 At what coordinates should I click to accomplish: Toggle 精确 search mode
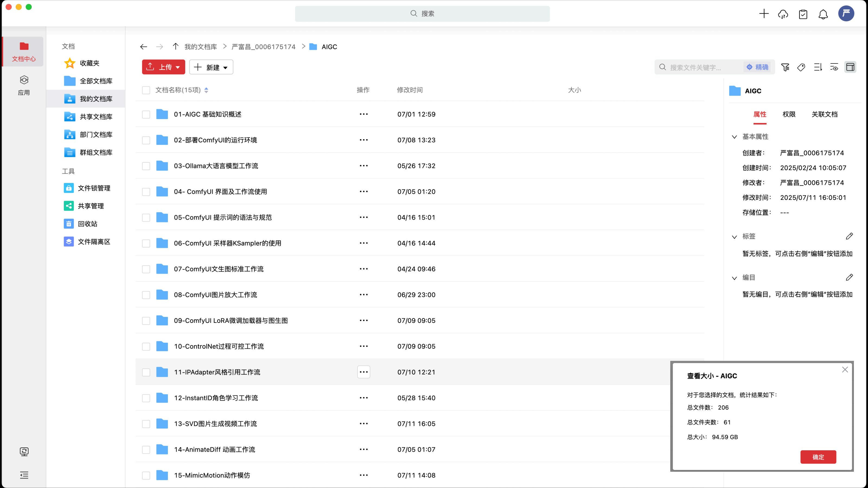click(x=758, y=67)
